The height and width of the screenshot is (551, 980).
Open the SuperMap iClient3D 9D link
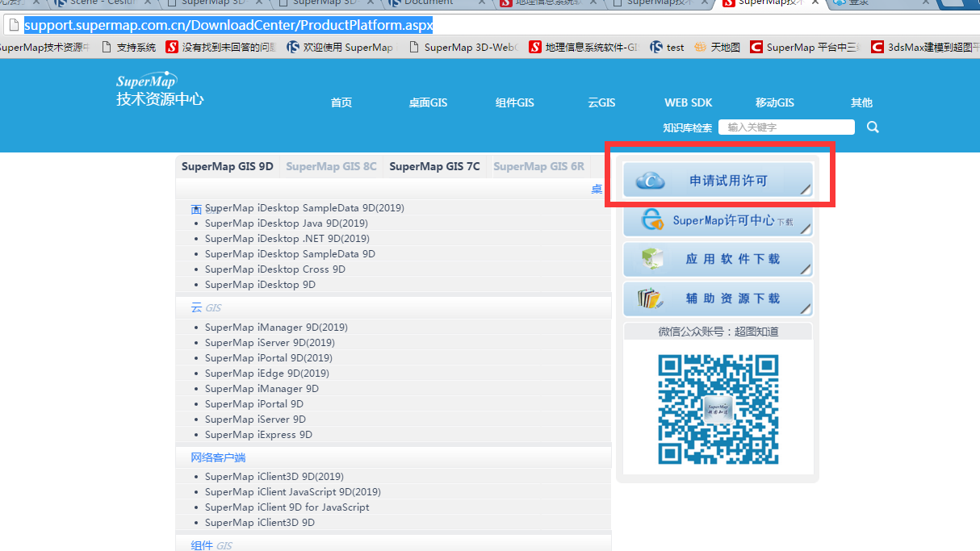(x=260, y=523)
